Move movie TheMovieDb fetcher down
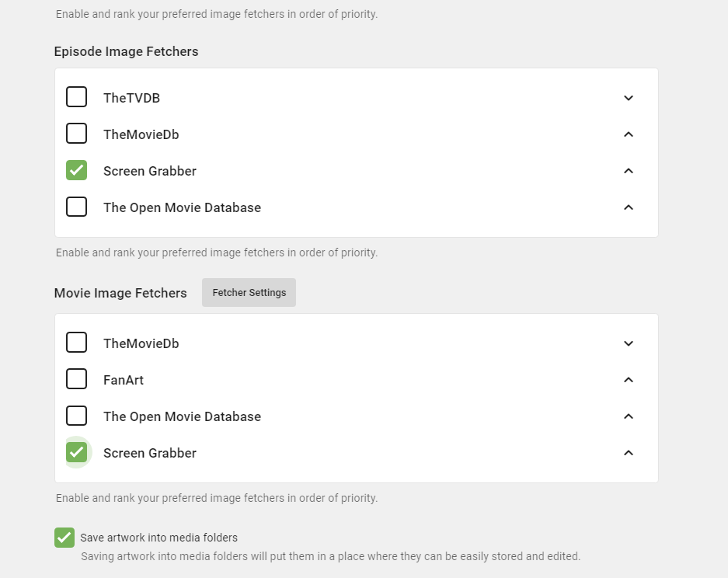 [x=629, y=343]
